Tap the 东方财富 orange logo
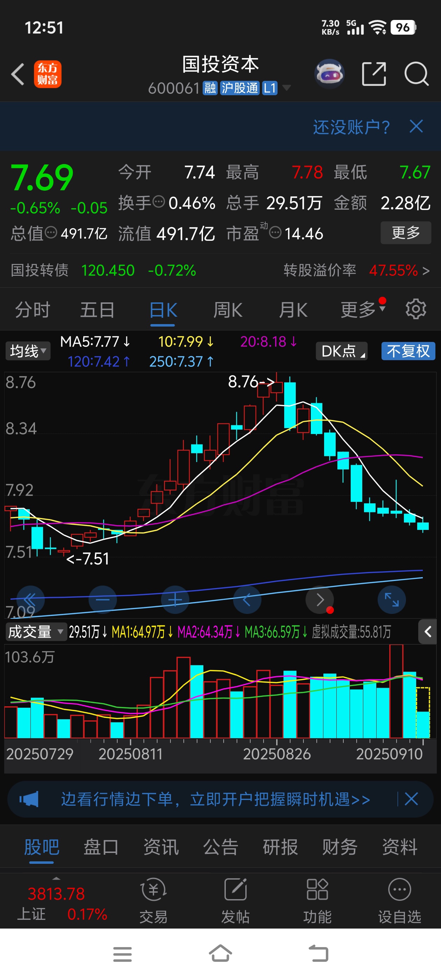441x980 pixels. coord(48,74)
